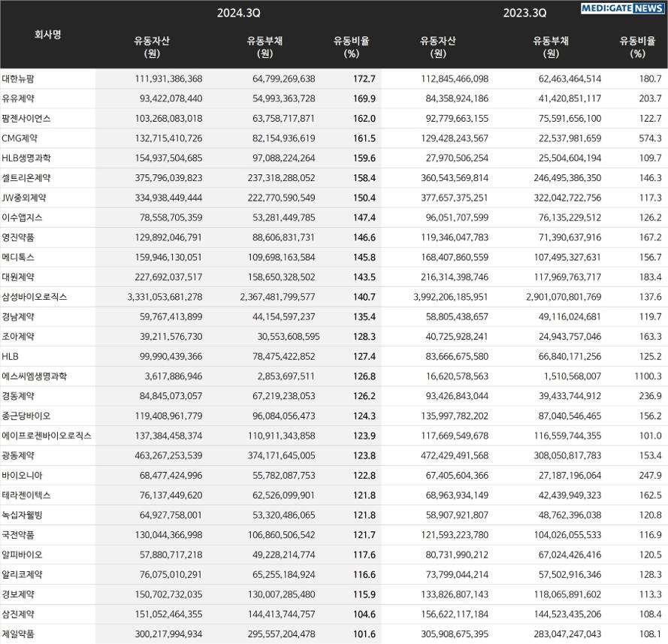The image size is (668, 644).
Task: Click the 140.7 ratio for 삼성바이오로직스
Action: 364,297
